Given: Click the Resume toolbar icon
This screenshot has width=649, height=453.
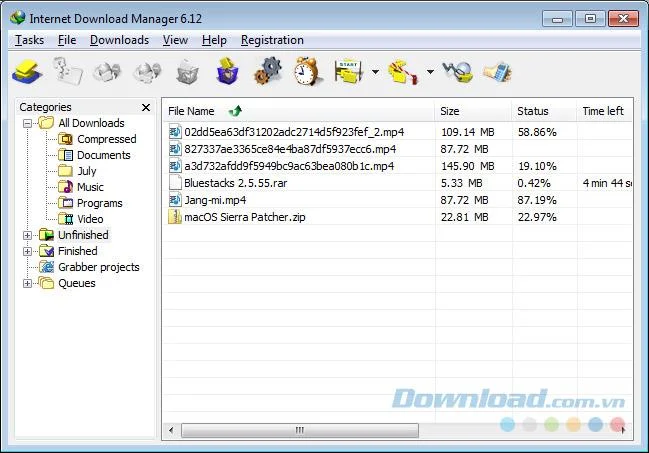Looking at the screenshot, I should (67, 72).
